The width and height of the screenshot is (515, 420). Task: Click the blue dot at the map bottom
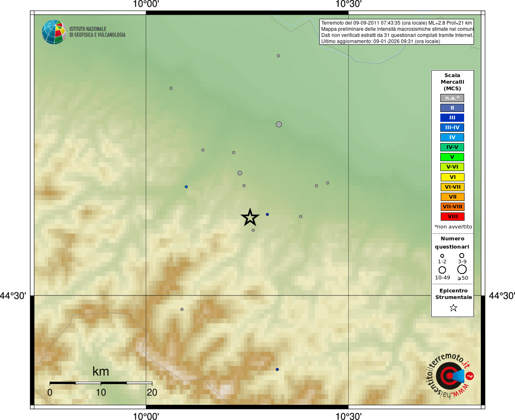(277, 370)
